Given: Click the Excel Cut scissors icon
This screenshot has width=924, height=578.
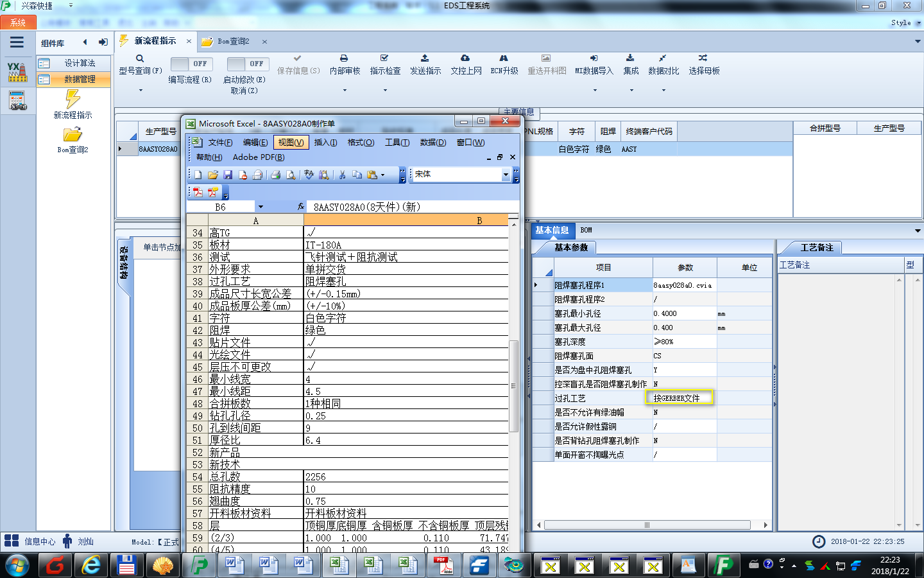Looking at the screenshot, I should point(342,175).
